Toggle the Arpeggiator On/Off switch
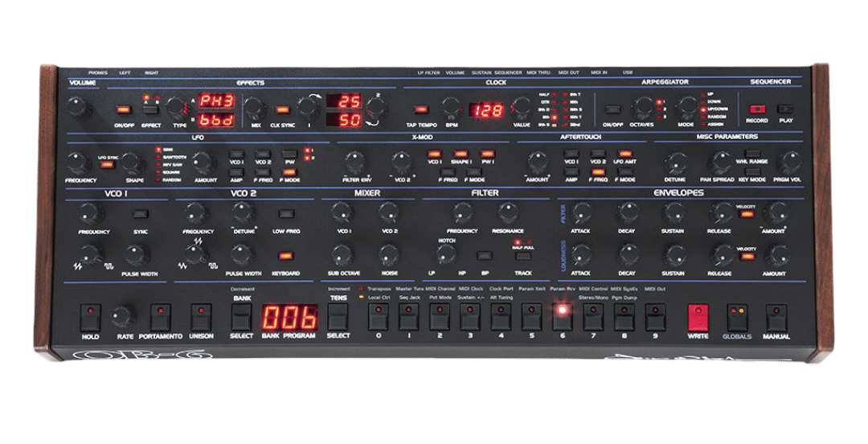 (x=613, y=108)
